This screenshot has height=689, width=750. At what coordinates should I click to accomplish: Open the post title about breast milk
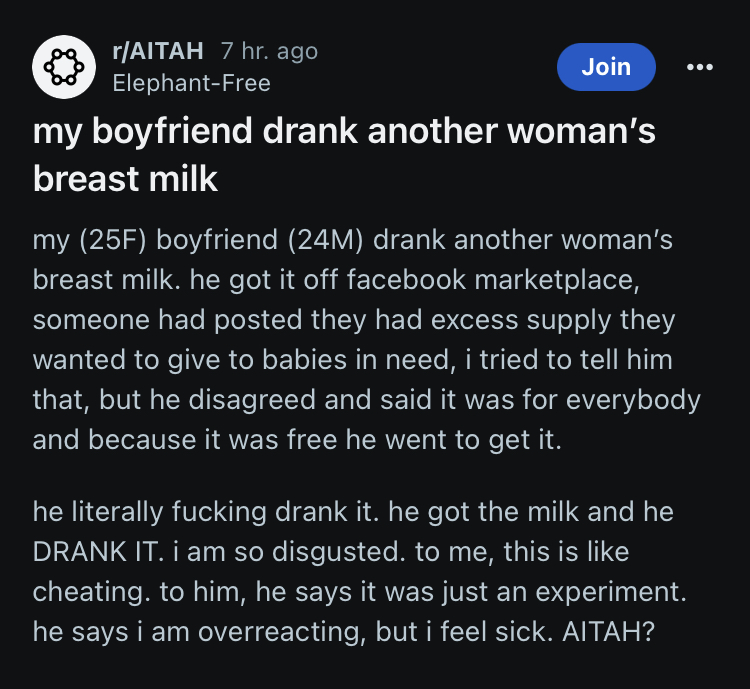click(344, 155)
